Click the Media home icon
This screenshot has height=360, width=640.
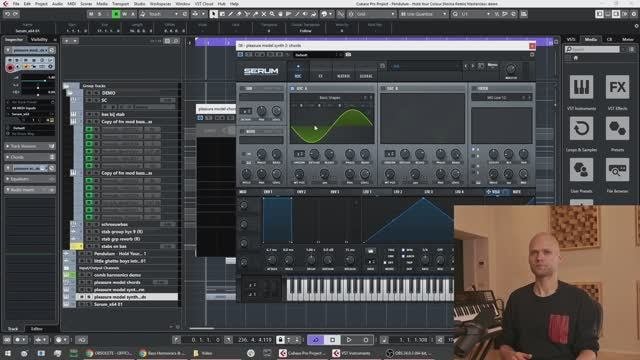pyautogui.click(x=576, y=58)
